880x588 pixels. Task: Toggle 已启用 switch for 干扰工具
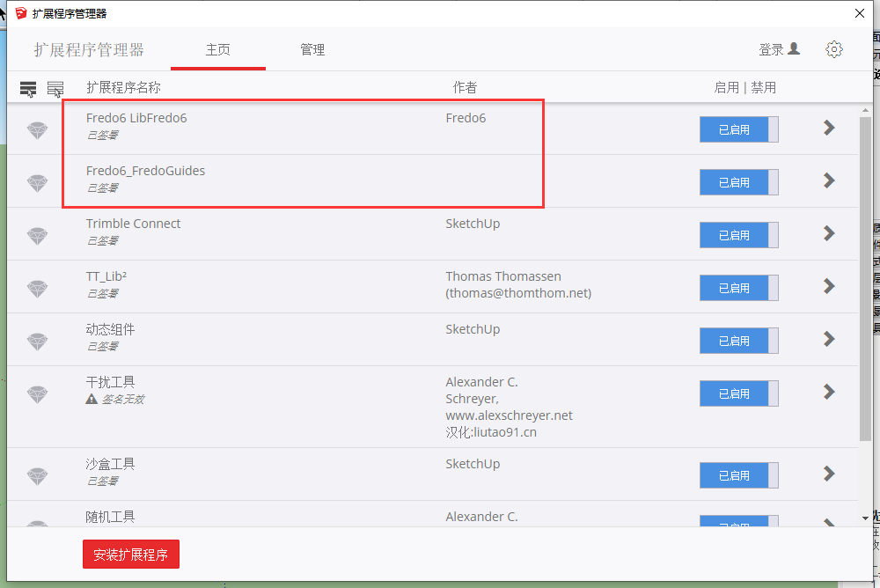coord(738,393)
